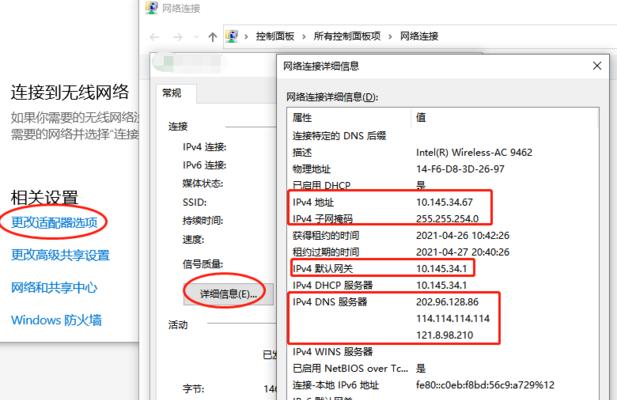617x400 pixels.
Task: Click the SSID label in status dialog
Action: coord(195,203)
